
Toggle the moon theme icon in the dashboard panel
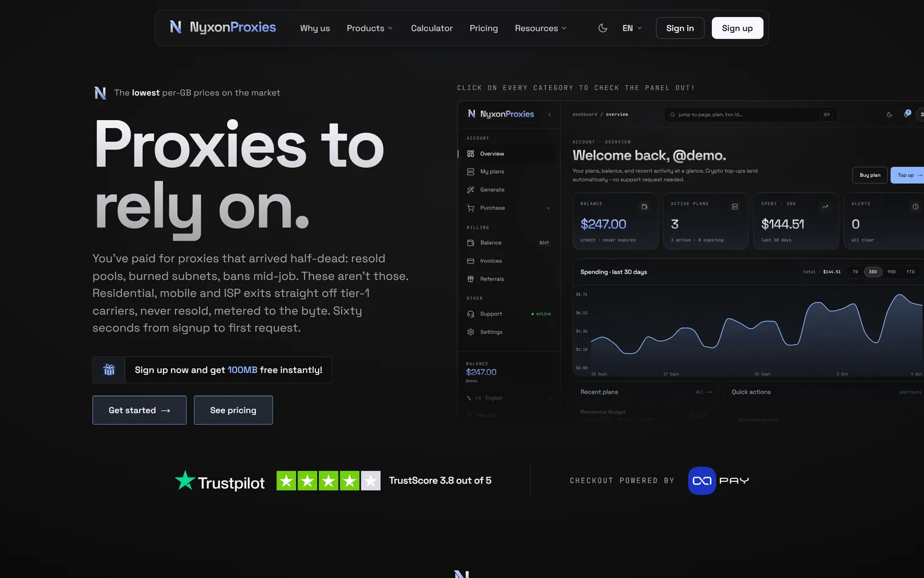coord(889,114)
